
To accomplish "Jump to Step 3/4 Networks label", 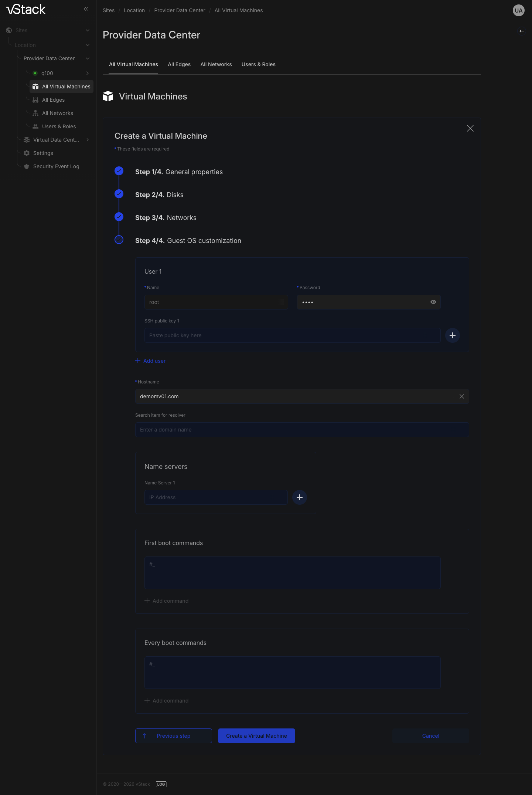I will pos(166,218).
